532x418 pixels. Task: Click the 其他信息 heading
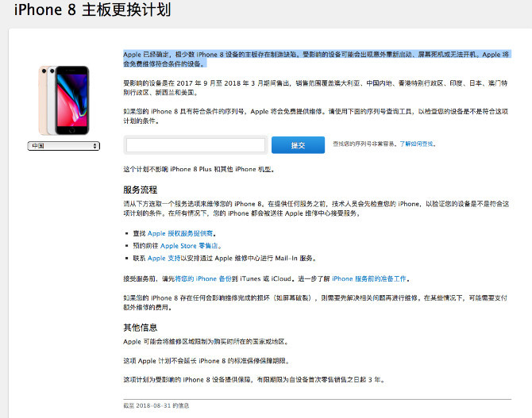pyautogui.click(x=140, y=328)
